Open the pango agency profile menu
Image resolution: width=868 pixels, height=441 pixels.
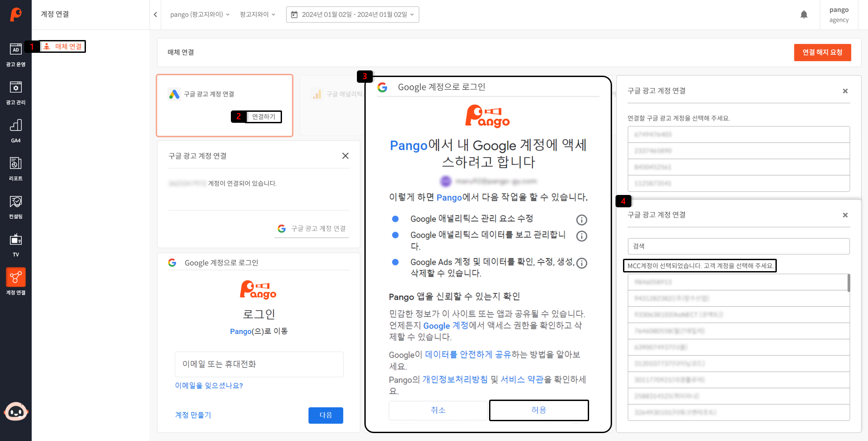(839, 15)
